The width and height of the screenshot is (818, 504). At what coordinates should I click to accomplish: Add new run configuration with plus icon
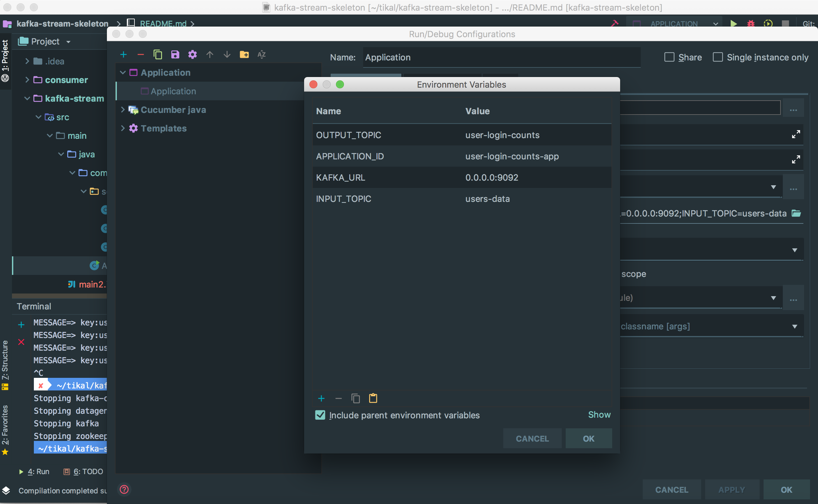coord(123,54)
